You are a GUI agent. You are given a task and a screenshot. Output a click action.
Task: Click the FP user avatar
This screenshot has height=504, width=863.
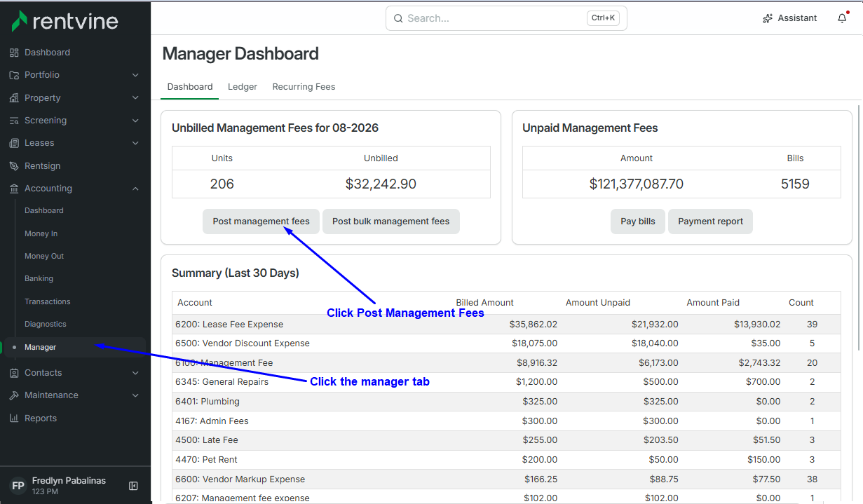18,486
